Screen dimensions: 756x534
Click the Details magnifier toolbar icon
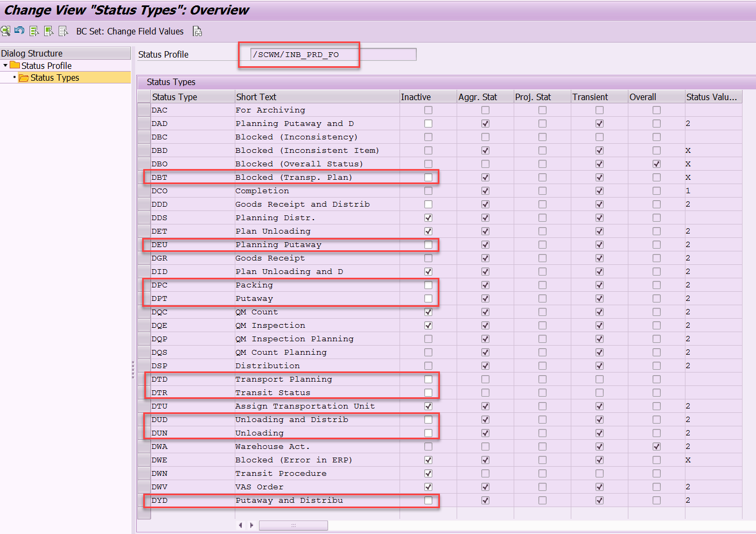5,31
